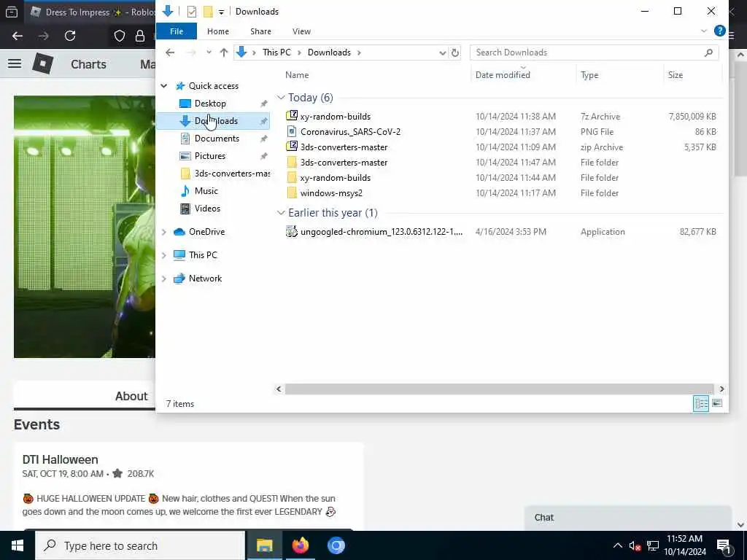Open Firefox from the taskbar

click(300, 545)
